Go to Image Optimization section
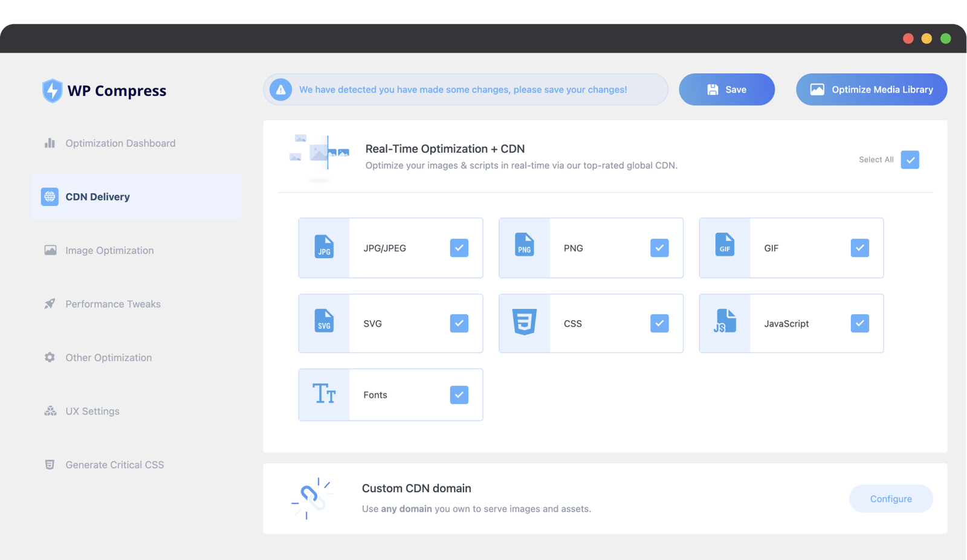 [x=109, y=250]
